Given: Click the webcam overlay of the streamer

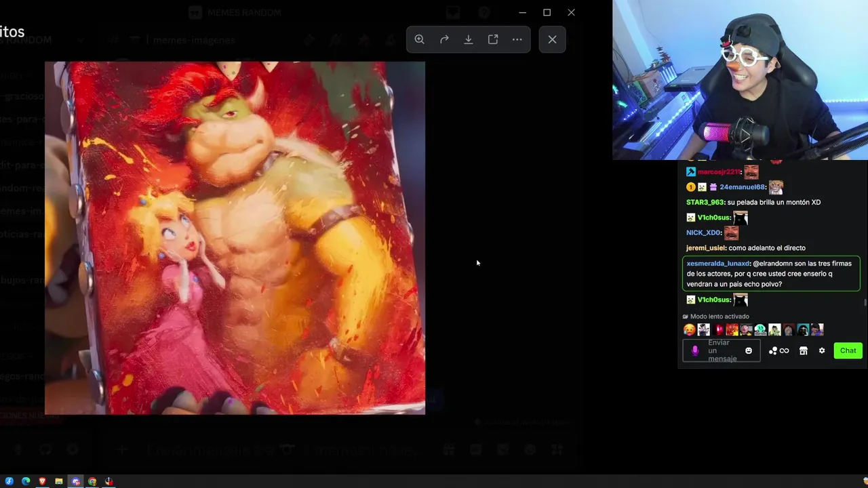Looking at the screenshot, I should [740, 80].
